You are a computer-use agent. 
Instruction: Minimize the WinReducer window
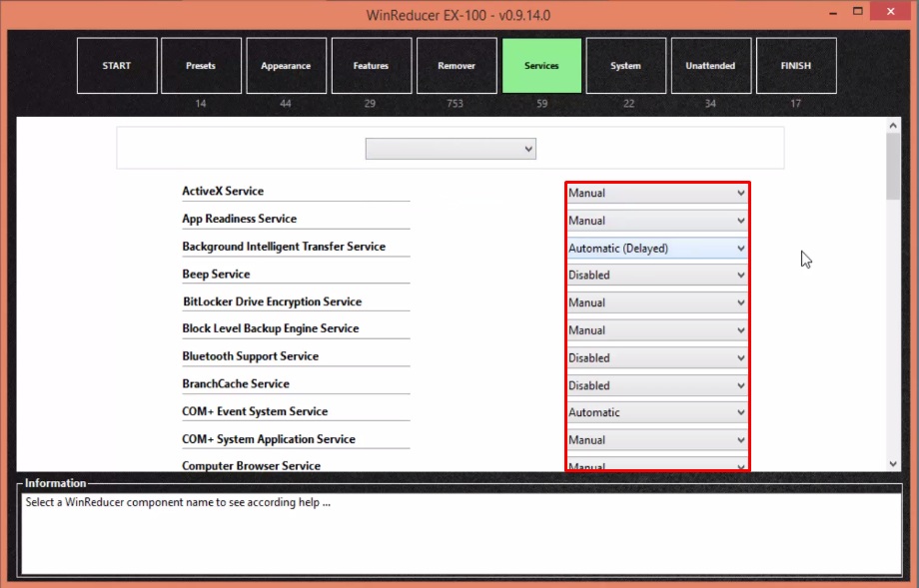point(833,12)
